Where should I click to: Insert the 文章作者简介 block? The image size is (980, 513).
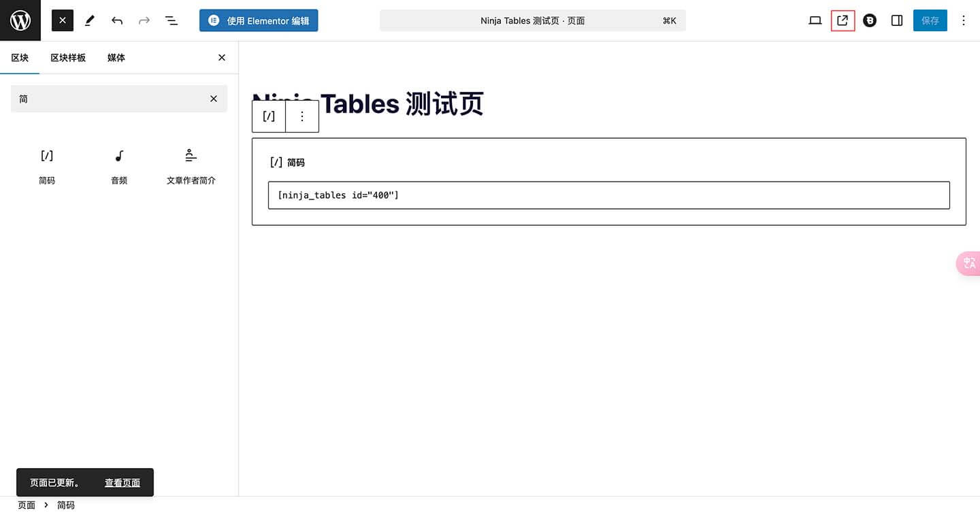click(191, 167)
